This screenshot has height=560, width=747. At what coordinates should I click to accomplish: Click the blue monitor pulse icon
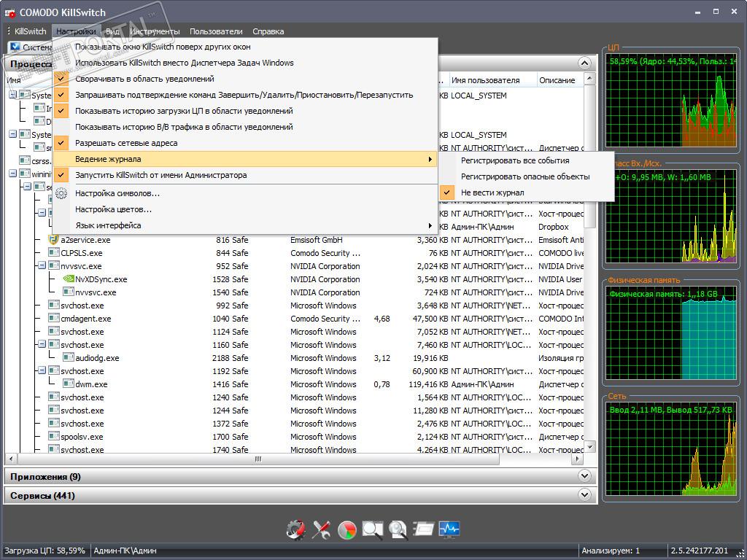click(x=449, y=529)
